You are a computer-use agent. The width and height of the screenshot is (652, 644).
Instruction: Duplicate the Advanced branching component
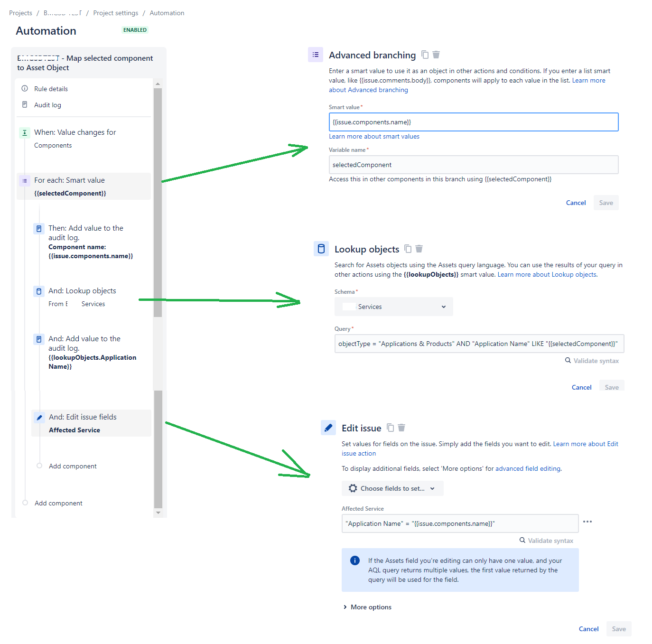425,55
